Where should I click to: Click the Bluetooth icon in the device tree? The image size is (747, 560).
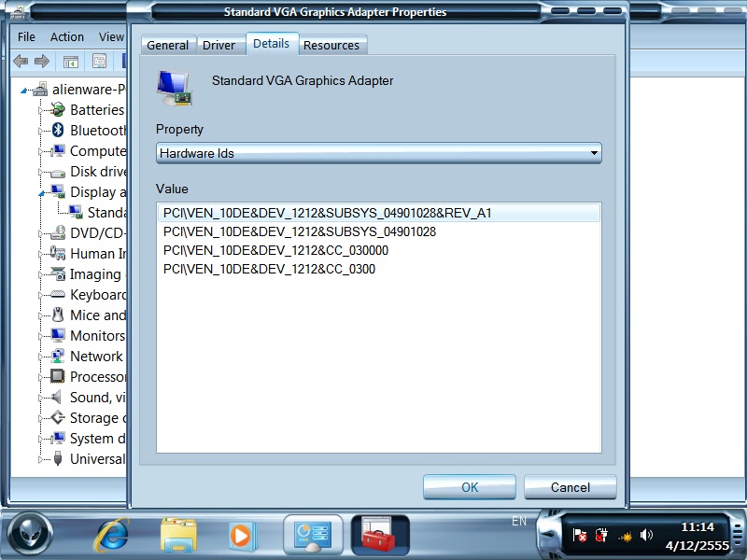[58, 130]
